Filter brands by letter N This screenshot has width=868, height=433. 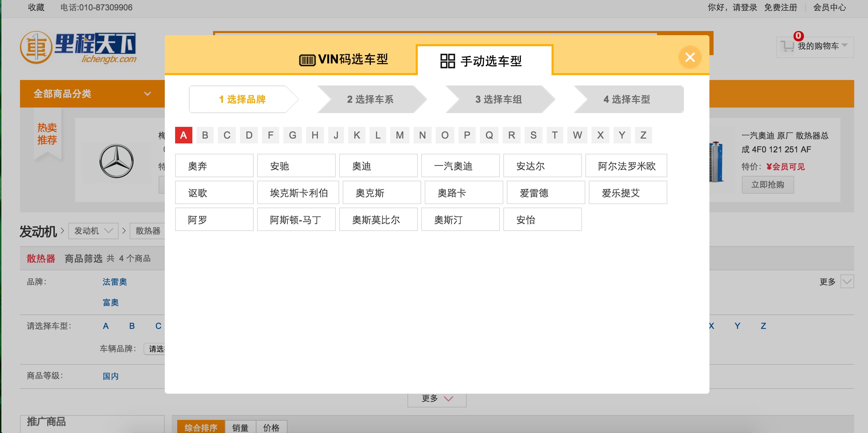tap(422, 135)
